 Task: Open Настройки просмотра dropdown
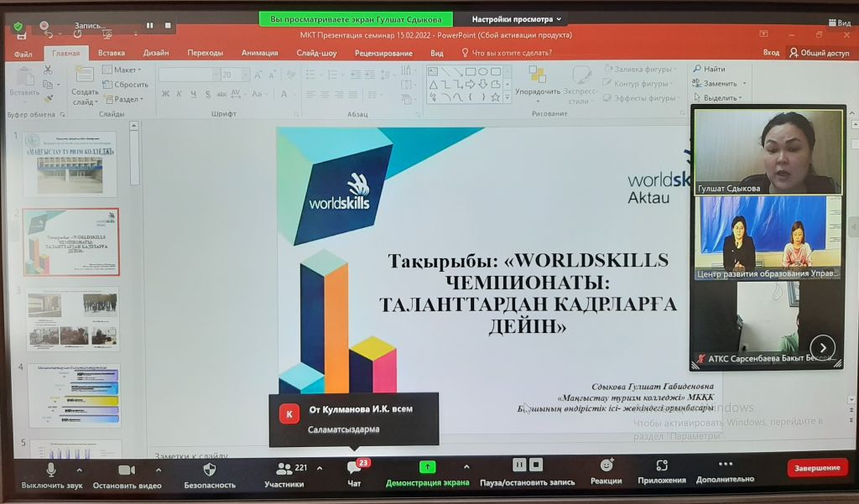pos(516,19)
